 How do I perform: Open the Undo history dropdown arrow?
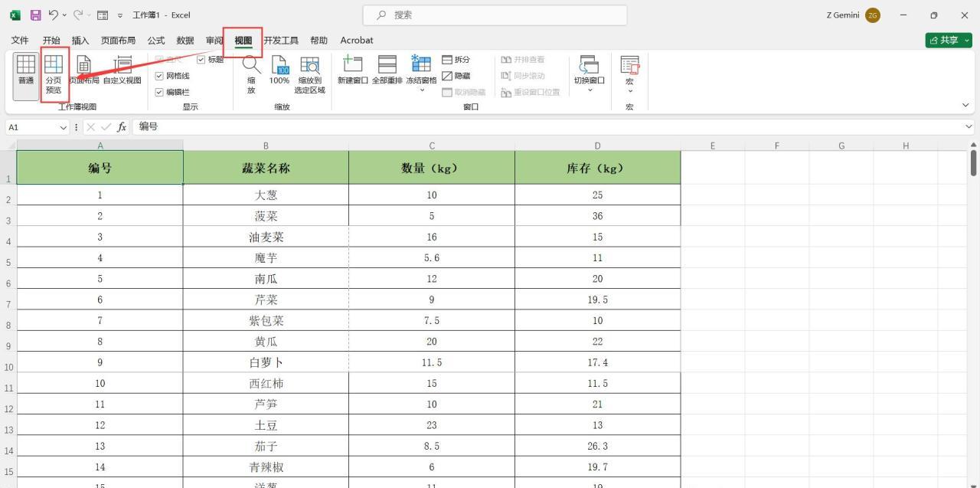[64, 15]
